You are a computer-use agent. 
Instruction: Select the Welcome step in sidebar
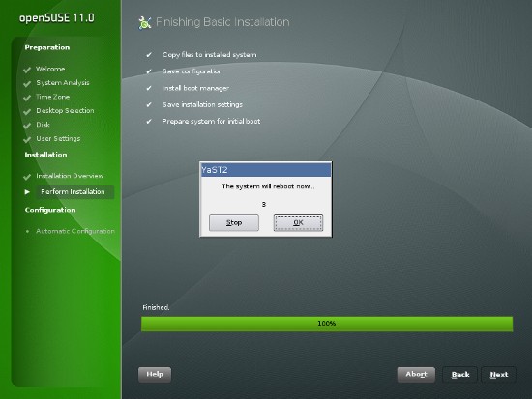[x=50, y=69]
